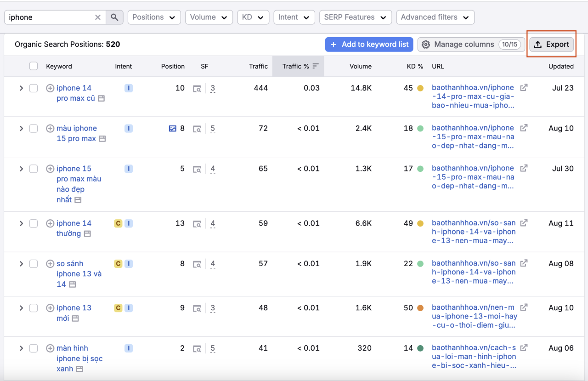Viewport: 588px width, 381px height.
Task: Click SERP page icon after iphone 13 mới keyword
Action: click(x=75, y=318)
